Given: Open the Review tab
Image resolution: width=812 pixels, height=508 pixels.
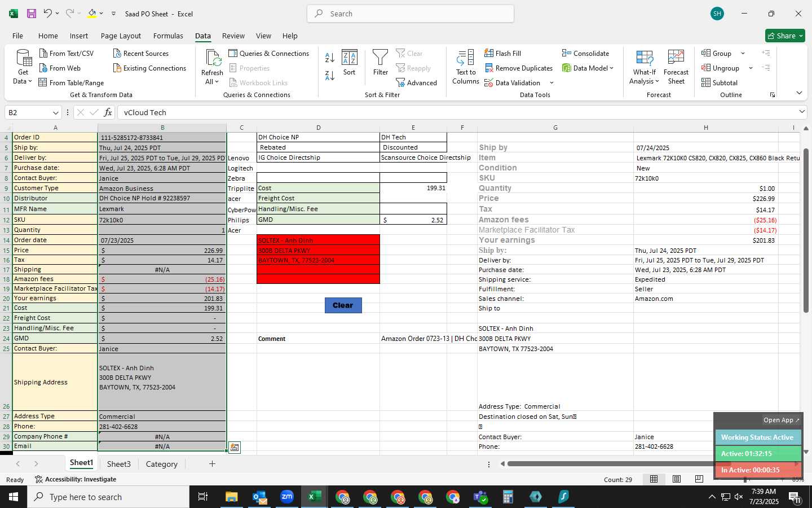Looking at the screenshot, I should coord(233,36).
